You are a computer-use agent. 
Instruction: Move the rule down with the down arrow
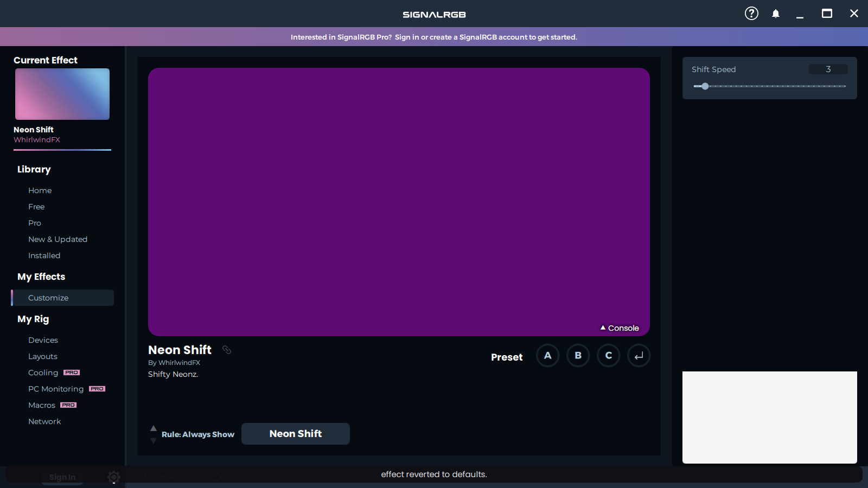(x=154, y=440)
